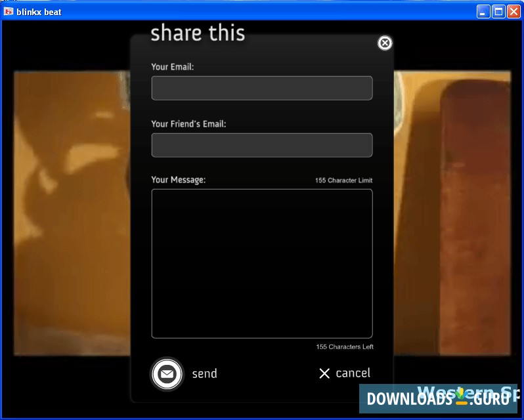The height and width of the screenshot is (420, 524).
Task: Click the '155 Characters Left' counter text
Action: pos(345,347)
